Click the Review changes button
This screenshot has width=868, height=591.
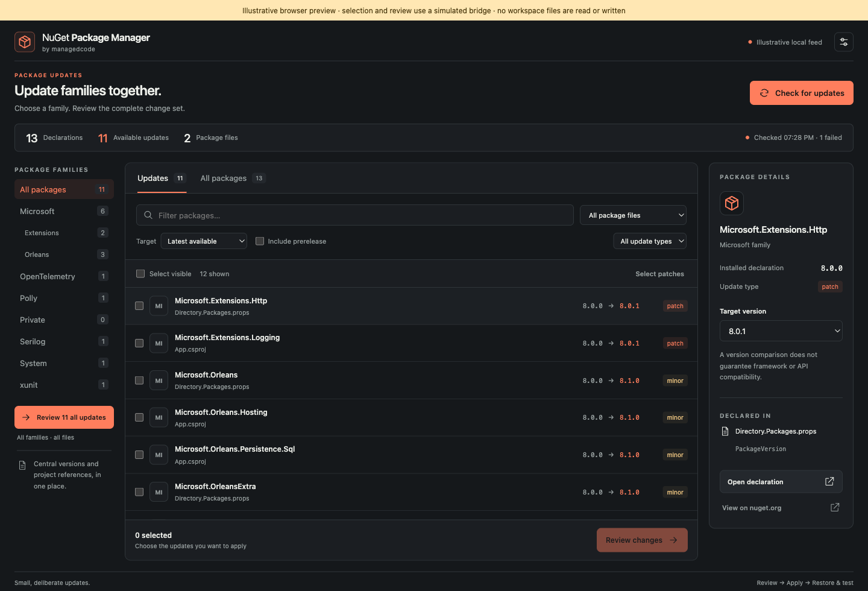pos(642,540)
